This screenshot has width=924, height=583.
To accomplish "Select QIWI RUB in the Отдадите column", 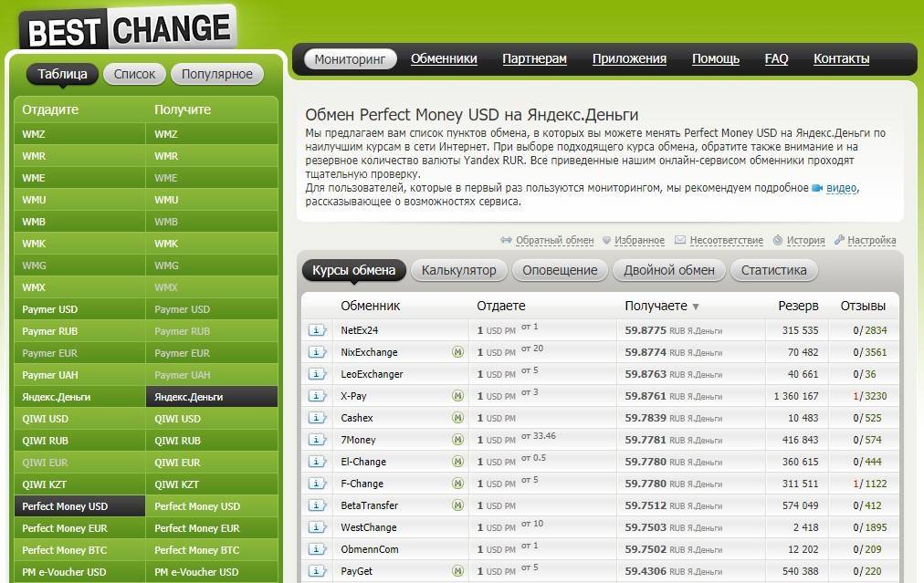I will [x=47, y=441].
